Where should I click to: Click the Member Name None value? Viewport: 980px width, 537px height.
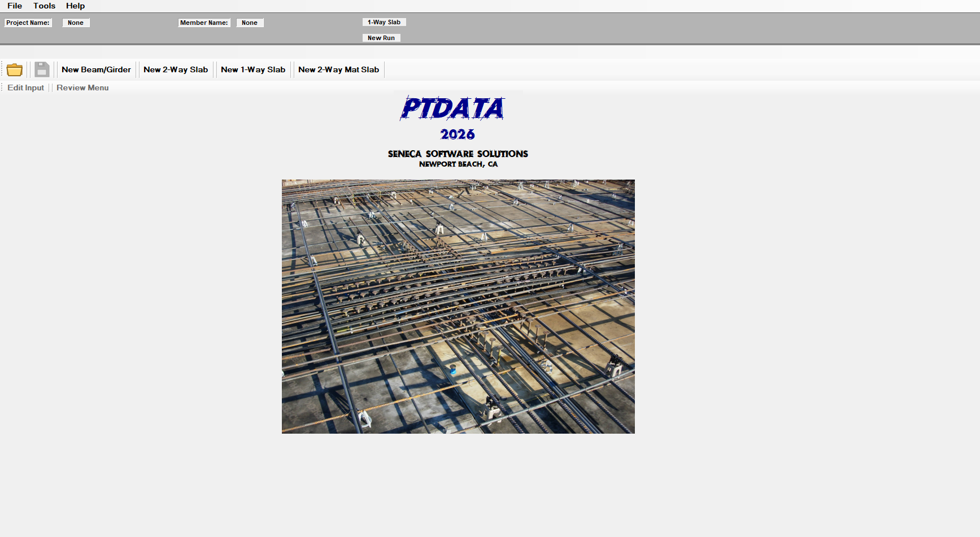[250, 23]
